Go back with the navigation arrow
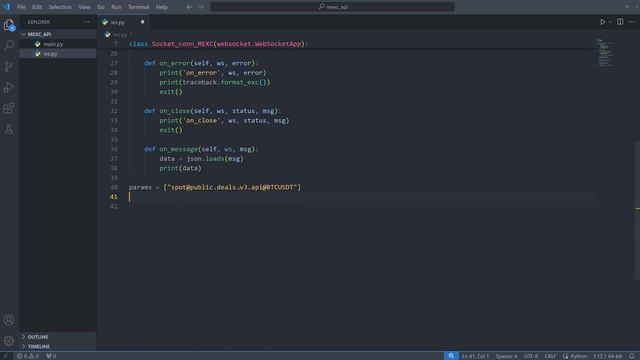Screen dimensions: 640x360 189,7
